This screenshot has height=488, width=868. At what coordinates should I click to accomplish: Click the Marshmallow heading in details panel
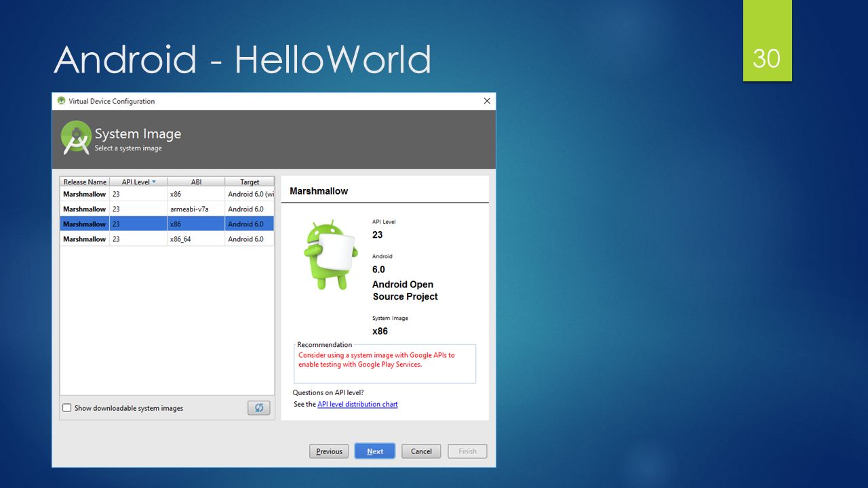pyautogui.click(x=319, y=191)
